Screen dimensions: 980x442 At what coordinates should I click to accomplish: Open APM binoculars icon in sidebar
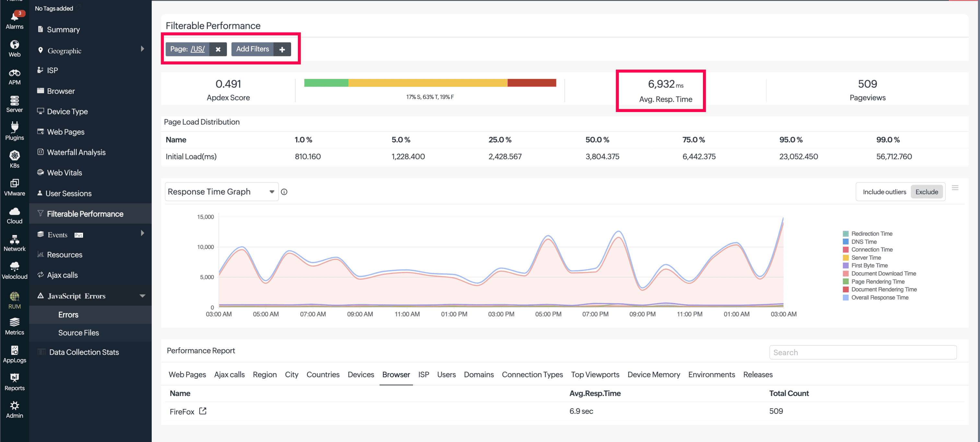15,73
